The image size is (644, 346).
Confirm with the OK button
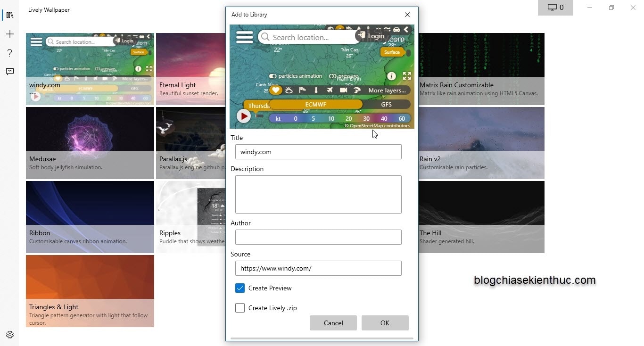[x=385, y=323]
